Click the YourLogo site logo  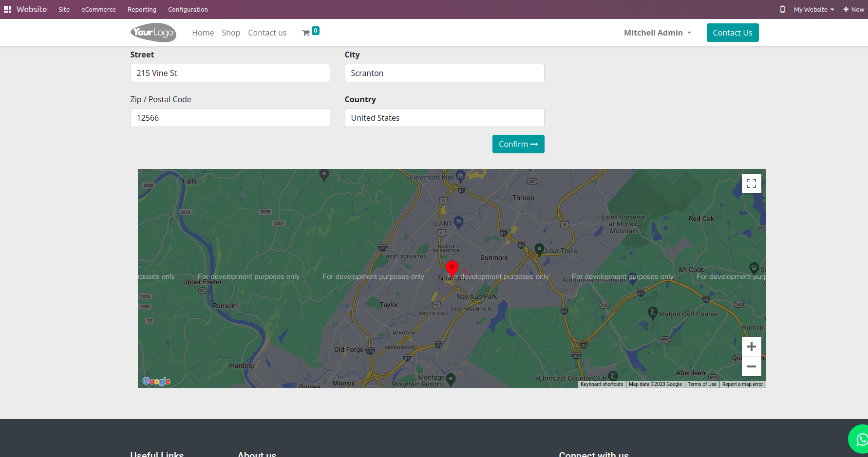[x=153, y=33]
